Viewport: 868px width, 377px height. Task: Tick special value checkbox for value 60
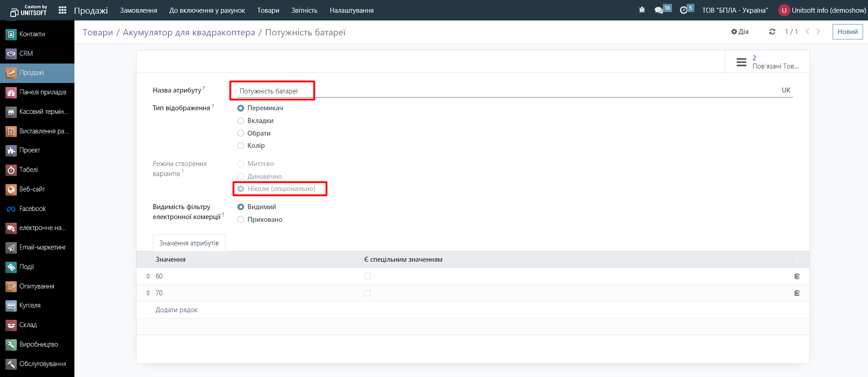tap(367, 276)
